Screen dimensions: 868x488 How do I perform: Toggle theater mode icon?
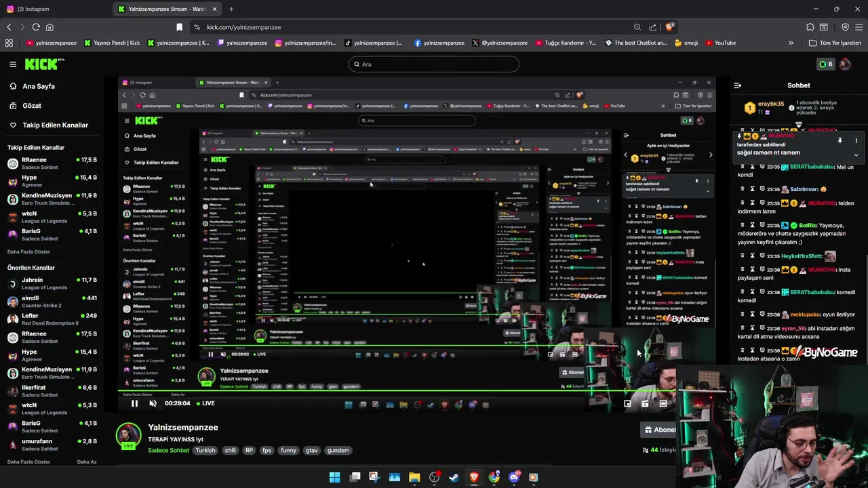tap(645, 403)
